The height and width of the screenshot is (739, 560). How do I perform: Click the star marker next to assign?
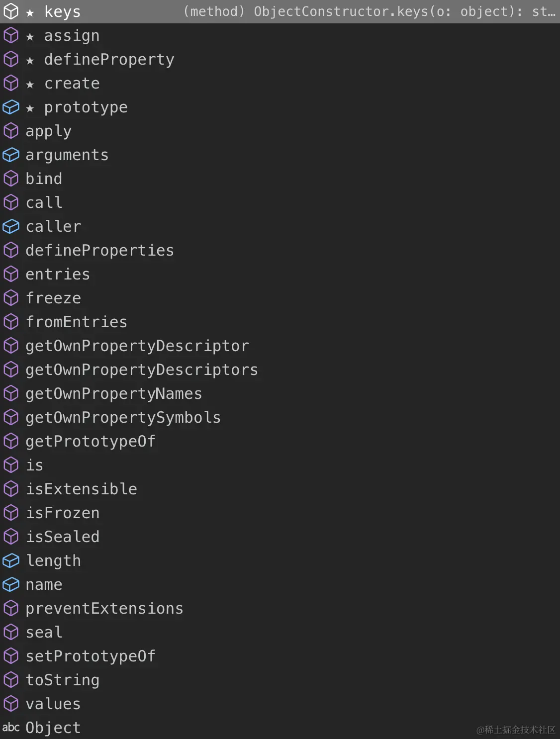30,36
